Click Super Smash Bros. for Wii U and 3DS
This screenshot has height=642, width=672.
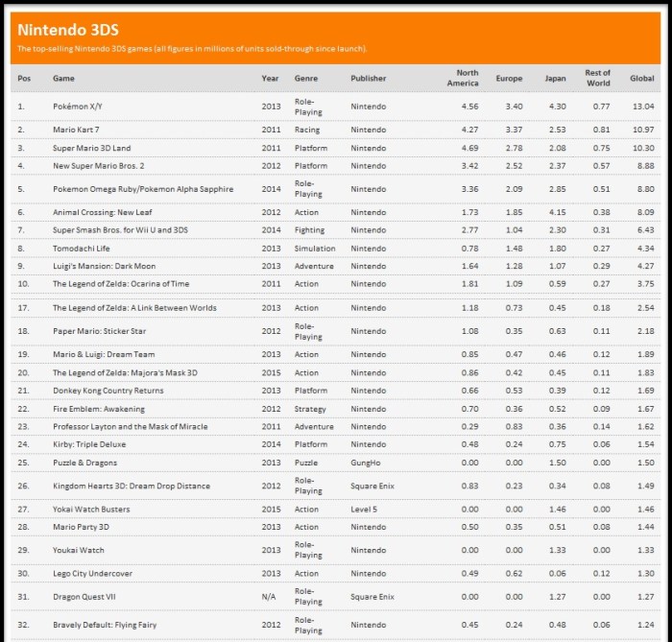120,230
